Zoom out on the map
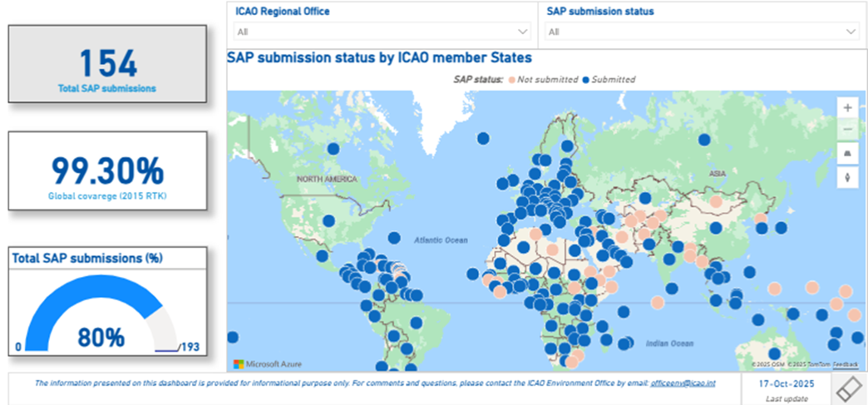Viewport: 868px width, 405px height. pyautogui.click(x=847, y=130)
